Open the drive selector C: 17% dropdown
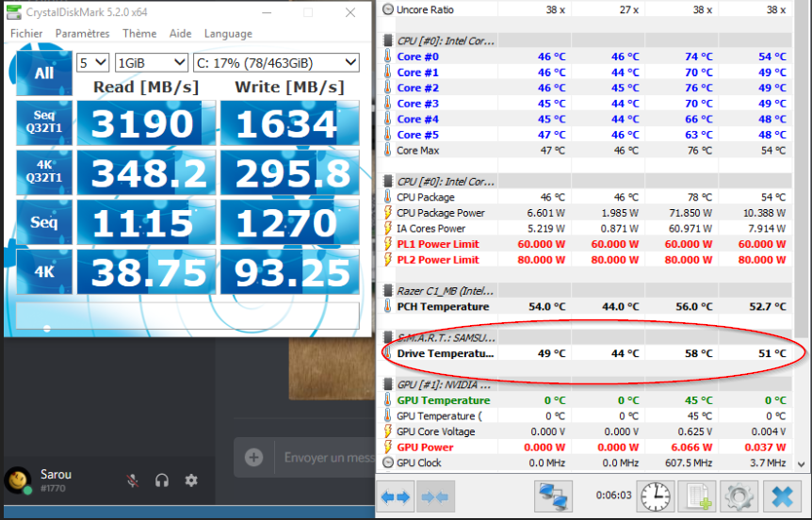 [276, 63]
